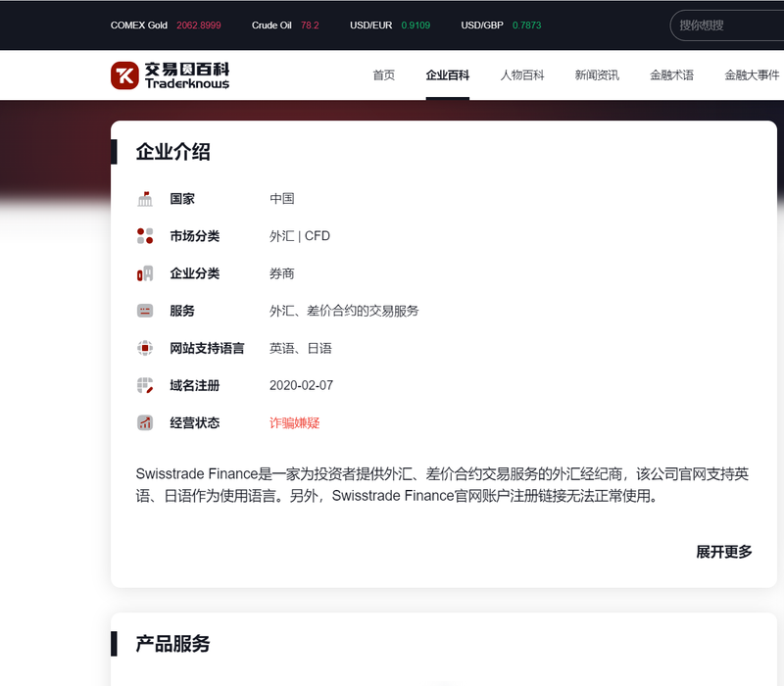Click the 外汇、差价合约的交易服务 service value
Screen dimensions: 784x686
coord(344,311)
